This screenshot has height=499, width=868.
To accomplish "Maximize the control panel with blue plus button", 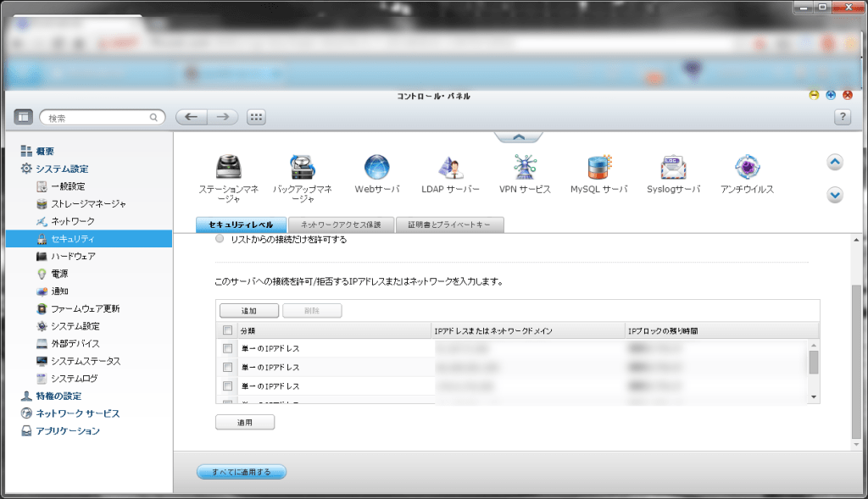I will point(831,95).
